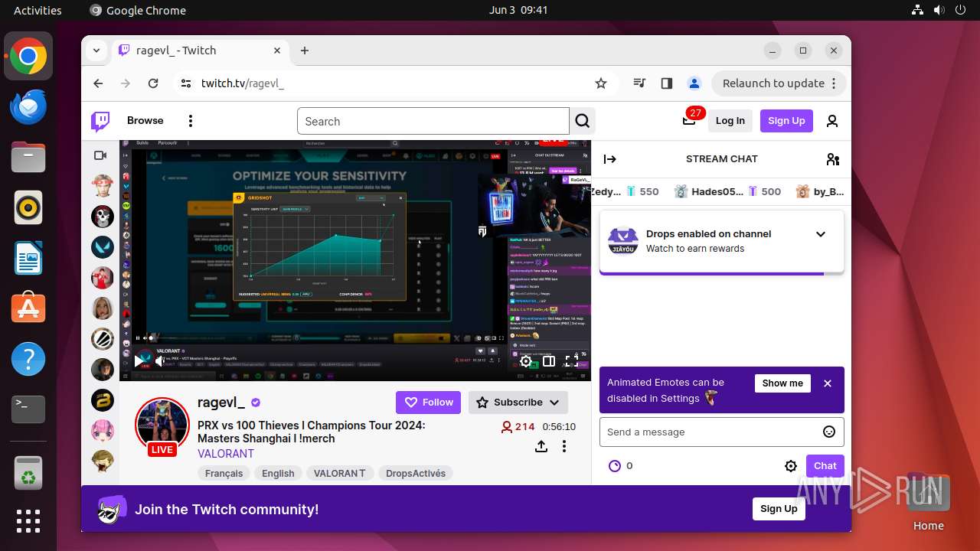Open ragevl_ channel name link
This screenshot has height=551, width=980.
(x=221, y=403)
